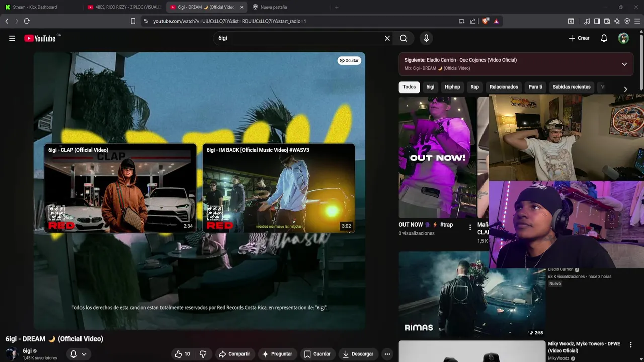
Task: Open the cast media icon in address bar
Action: [461, 21]
